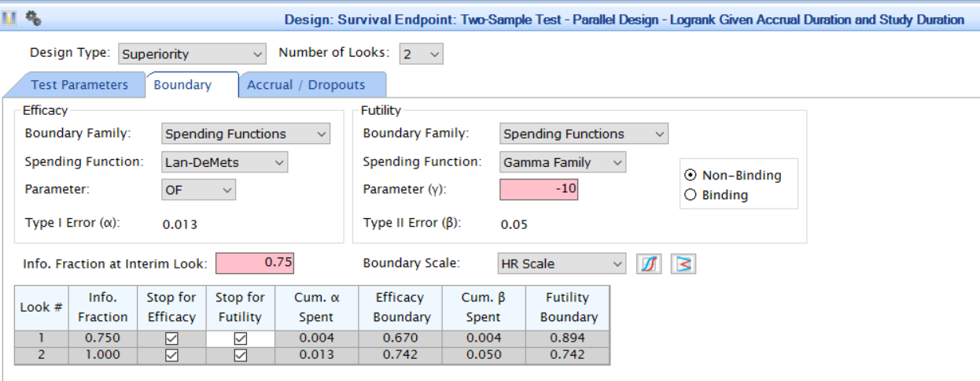The width and height of the screenshot is (980, 381).
Task: Click the Parameter (γ) input field
Action: pos(539,190)
